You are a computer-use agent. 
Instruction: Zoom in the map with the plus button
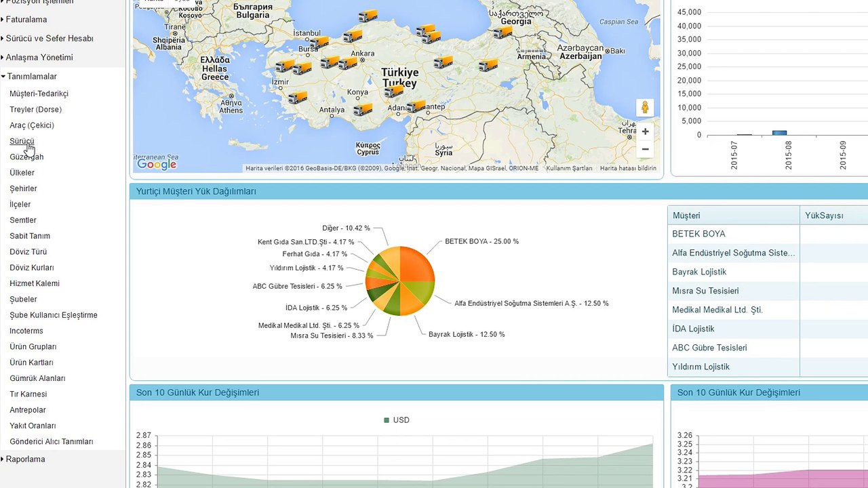pyautogui.click(x=645, y=131)
